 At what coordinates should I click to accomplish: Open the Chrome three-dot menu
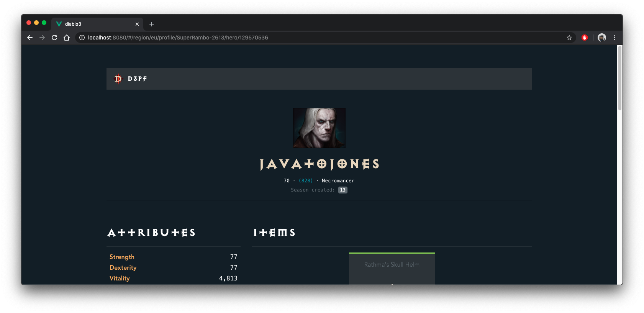614,38
